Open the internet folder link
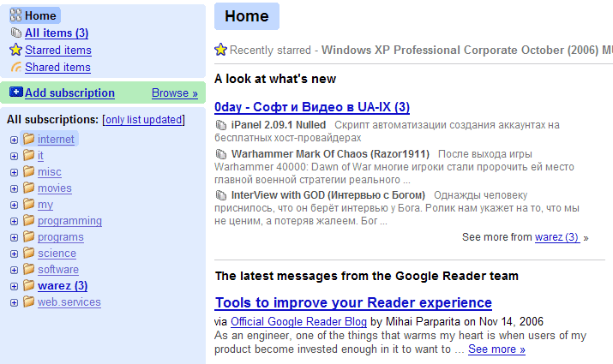Image resolution: width=613 pixels, height=364 pixels. pos(56,139)
